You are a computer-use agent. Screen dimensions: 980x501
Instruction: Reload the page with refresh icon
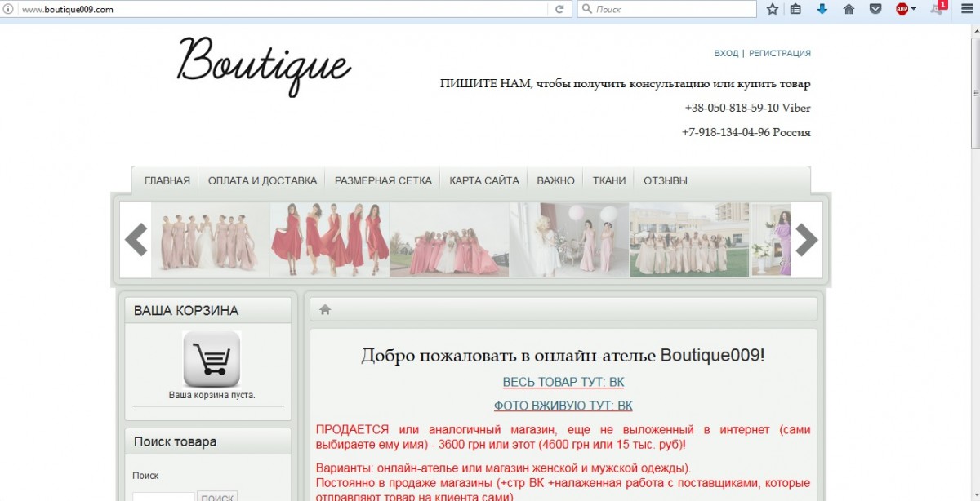point(559,10)
